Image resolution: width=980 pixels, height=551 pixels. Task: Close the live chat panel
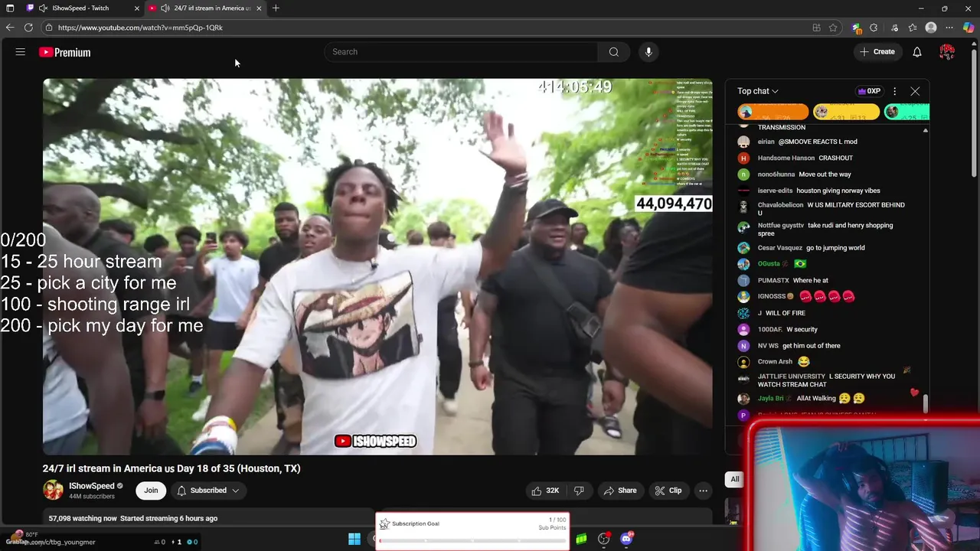point(915,91)
